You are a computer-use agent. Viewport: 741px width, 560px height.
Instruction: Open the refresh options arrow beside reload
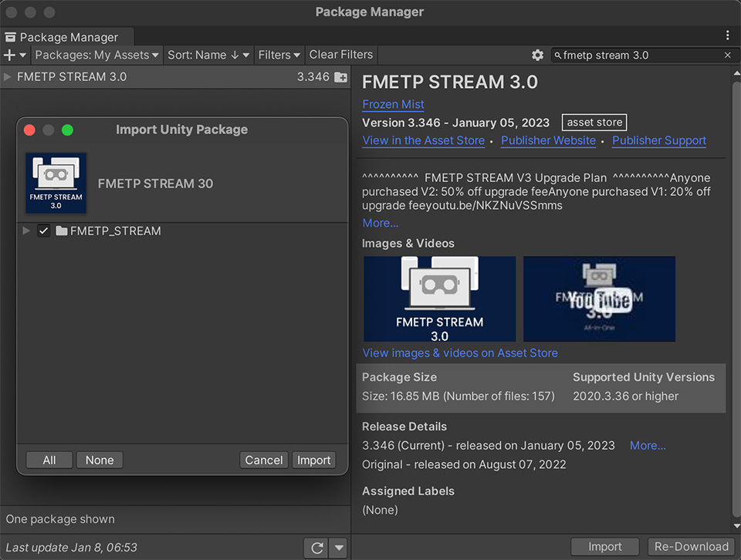337,548
